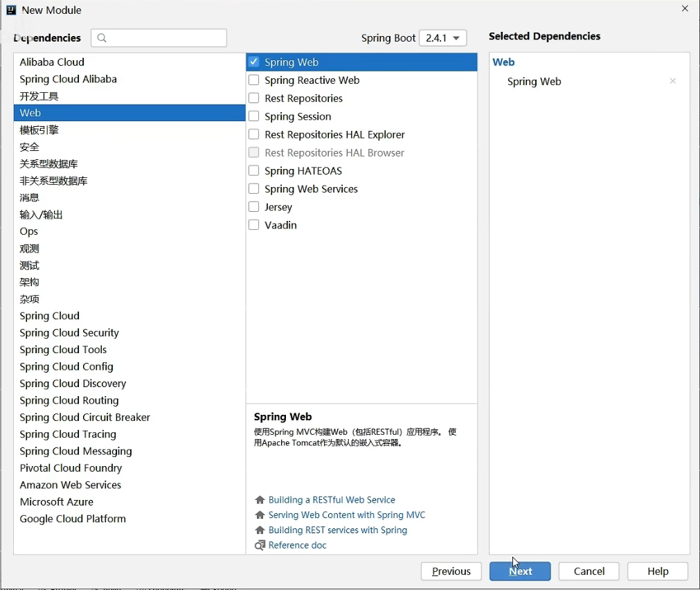Click the house icon beside Building a RESTful Web Service

point(260,500)
